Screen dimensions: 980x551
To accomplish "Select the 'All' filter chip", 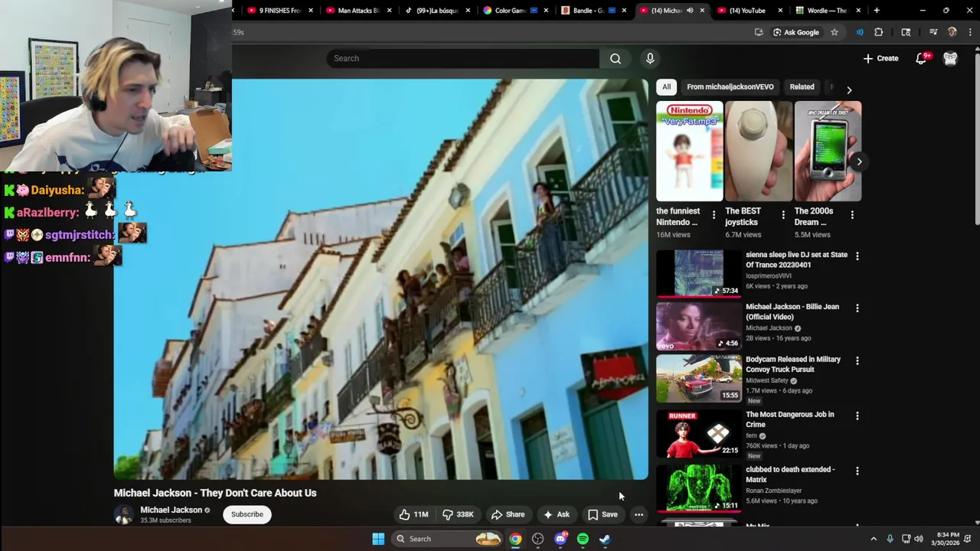I will coord(666,86).
